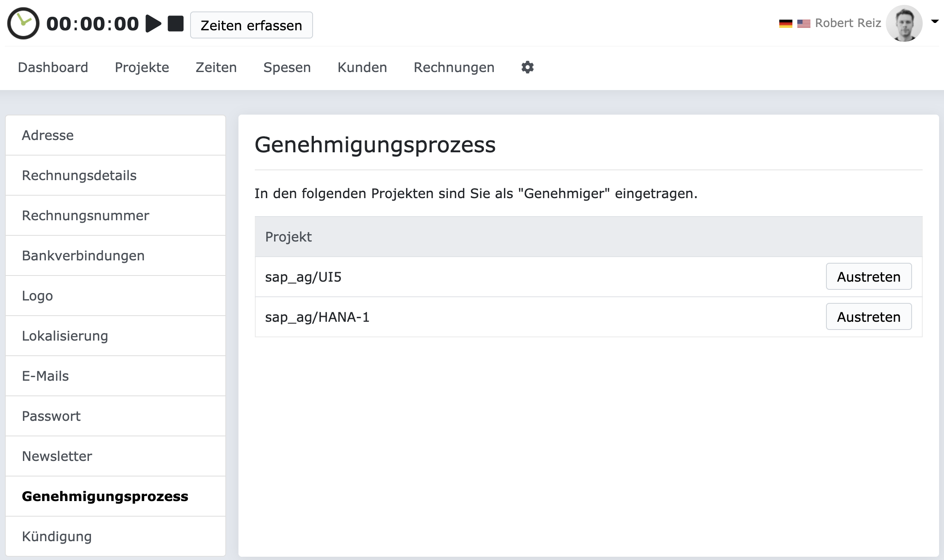Image resolution: width=944 pixels, height=560 pixels.
Task: Open the Kündigung settings page
Action: (57, 536)
